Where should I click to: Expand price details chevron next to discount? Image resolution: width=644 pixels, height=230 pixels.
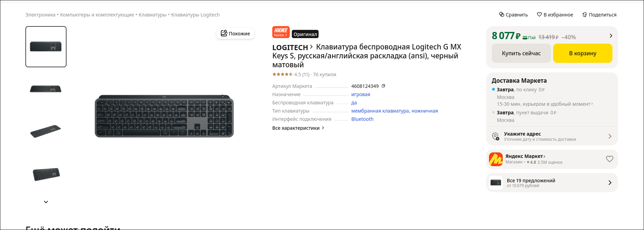point(611,36)
